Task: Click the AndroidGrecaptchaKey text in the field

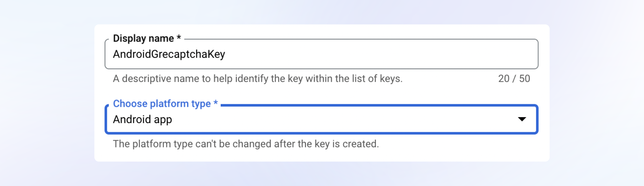Action: tap(169, 54)
